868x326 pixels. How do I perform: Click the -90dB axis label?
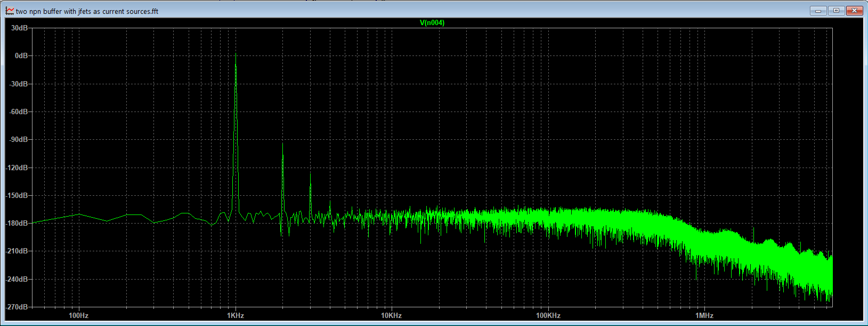click(19, 139)
